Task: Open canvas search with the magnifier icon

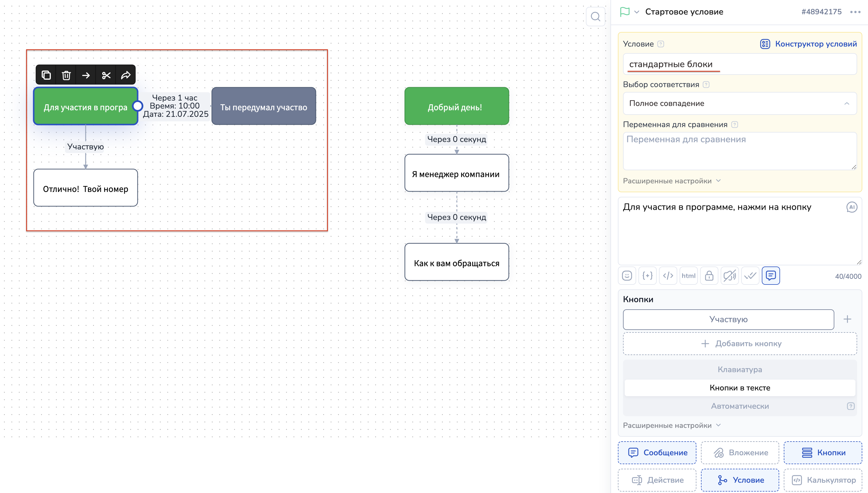Action: click(595, 17)
